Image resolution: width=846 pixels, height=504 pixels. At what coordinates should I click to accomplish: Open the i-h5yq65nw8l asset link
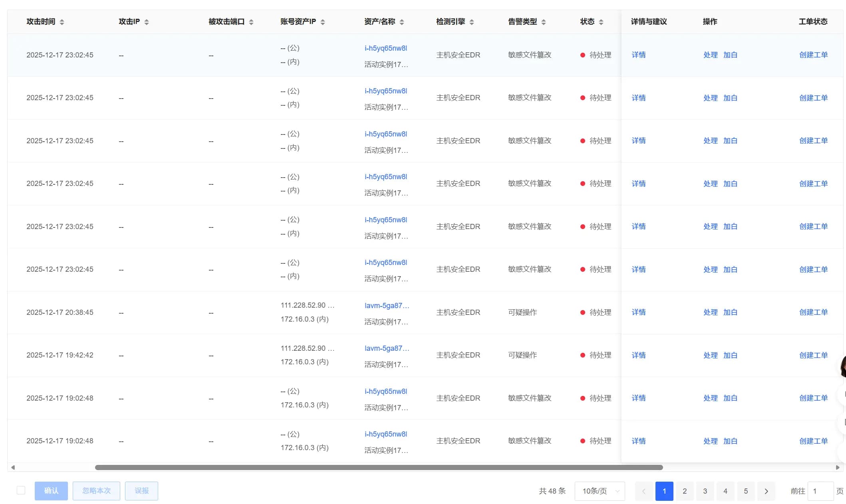(x=385, y=47)
